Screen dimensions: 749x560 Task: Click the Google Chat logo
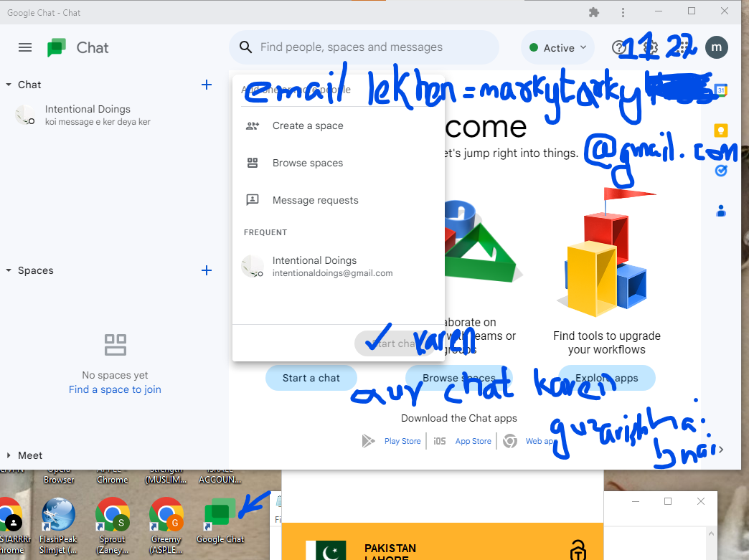coord(57,47)
